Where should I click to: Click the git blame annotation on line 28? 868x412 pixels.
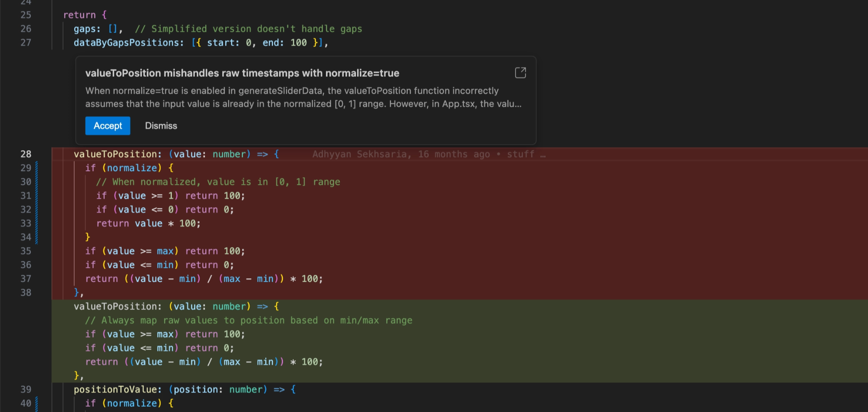[428, 154]
